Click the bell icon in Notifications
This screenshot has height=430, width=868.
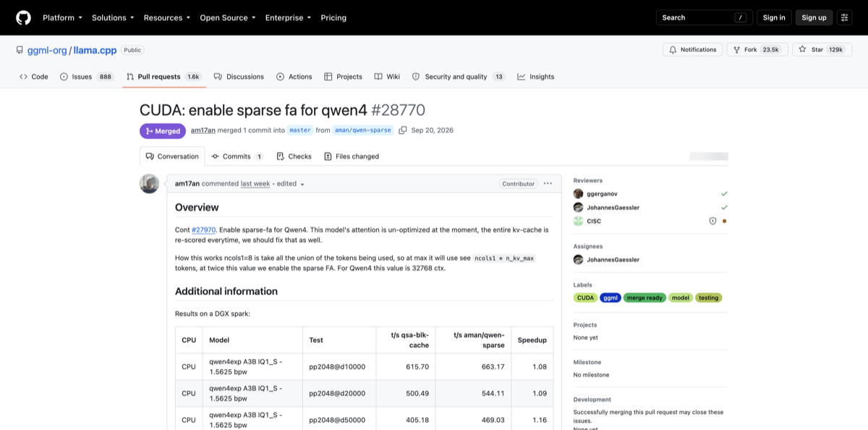pos(673,50)
